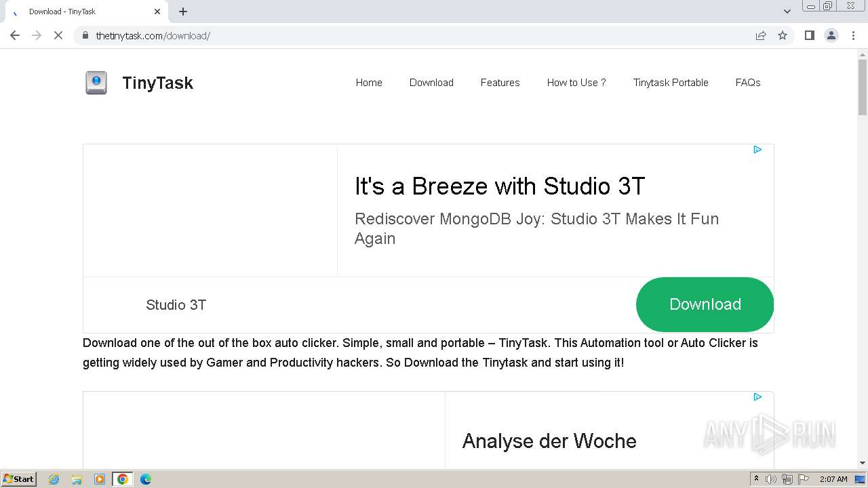
Task: Click scrollbar down arrow
Action: (x=863, y=463)
